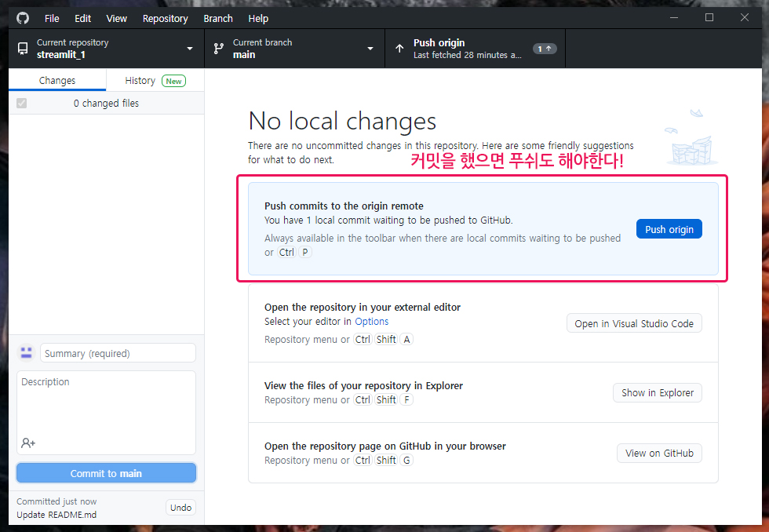This screenshot has width=769, height=532.
Task: Close the GitHub Desktop window
Action: point(745,17)
